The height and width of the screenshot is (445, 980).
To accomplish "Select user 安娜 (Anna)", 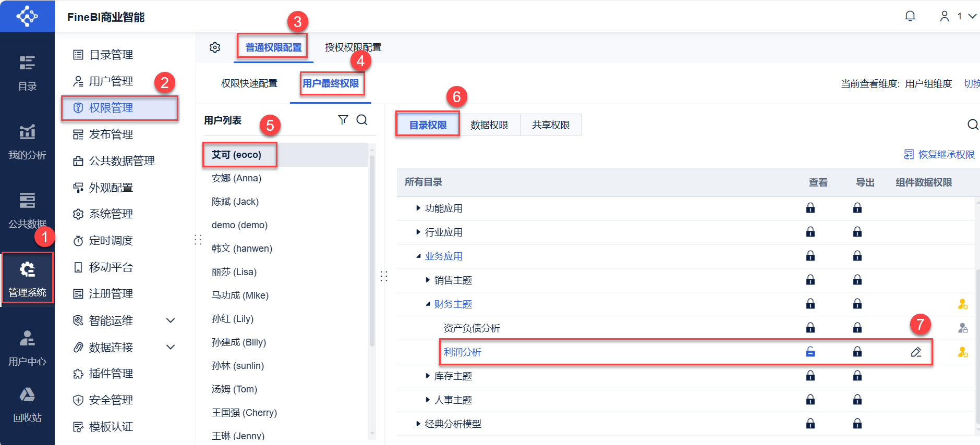I will click(286, 178).
